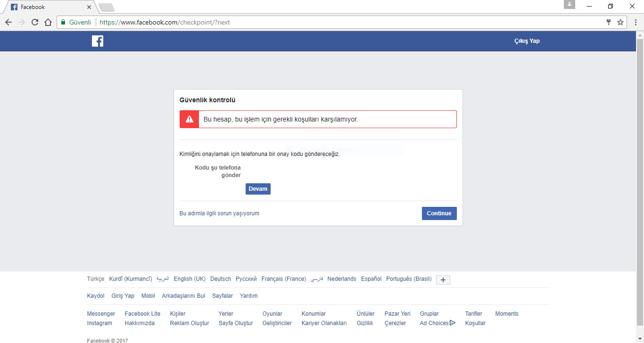
Task: Open the Sayfalar footer link
Action: (223, 296)
